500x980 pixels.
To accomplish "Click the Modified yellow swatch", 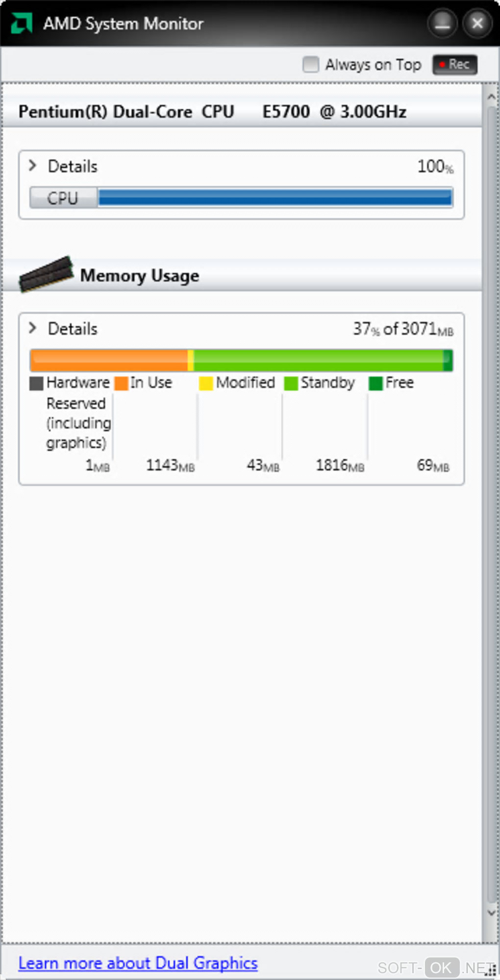I will [x=206, y=383].
